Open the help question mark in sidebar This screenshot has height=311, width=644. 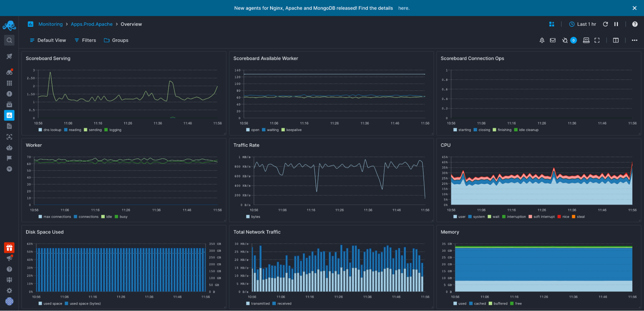[x=9, y=269]
